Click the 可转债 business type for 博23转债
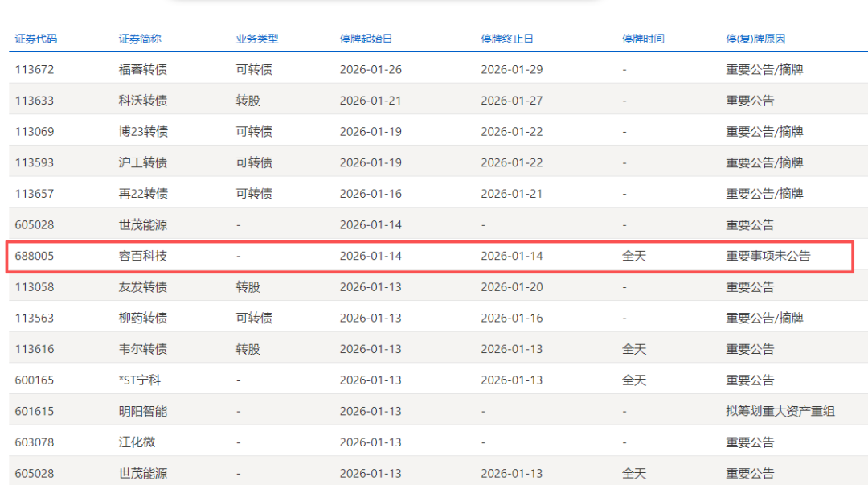 pos(254,131)
